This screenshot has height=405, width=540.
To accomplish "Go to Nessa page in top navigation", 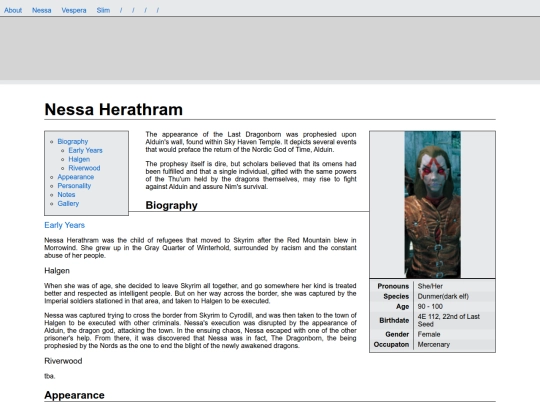I will click(42, 10).
